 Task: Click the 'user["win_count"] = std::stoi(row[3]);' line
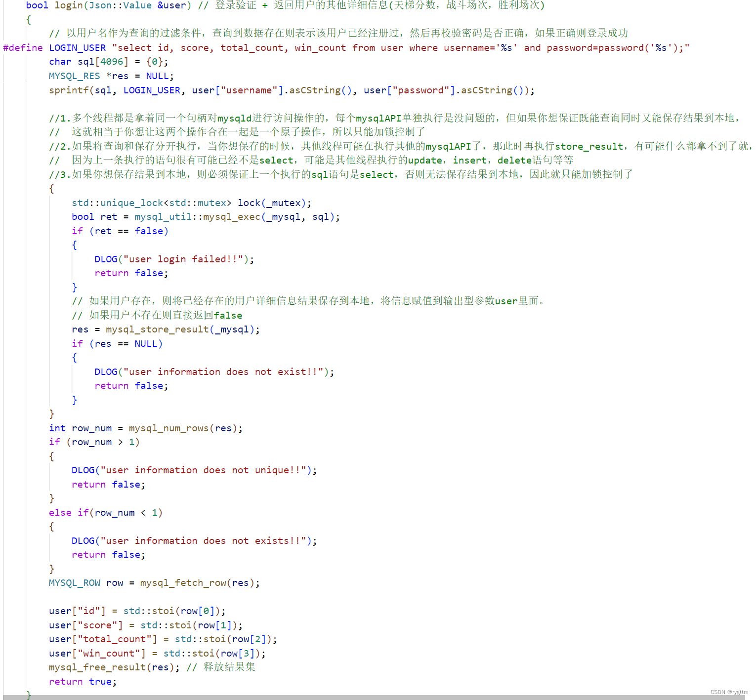157,654
